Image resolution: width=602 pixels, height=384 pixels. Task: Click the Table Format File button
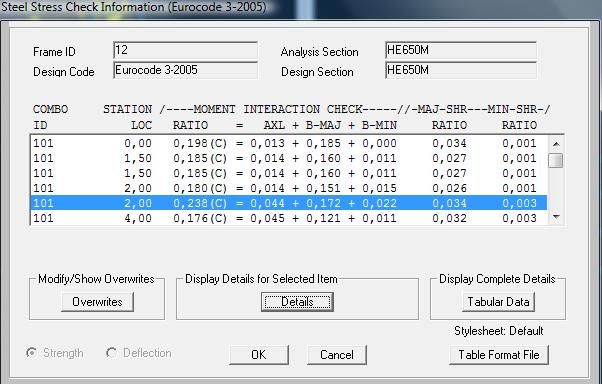(x=499, y=355)
